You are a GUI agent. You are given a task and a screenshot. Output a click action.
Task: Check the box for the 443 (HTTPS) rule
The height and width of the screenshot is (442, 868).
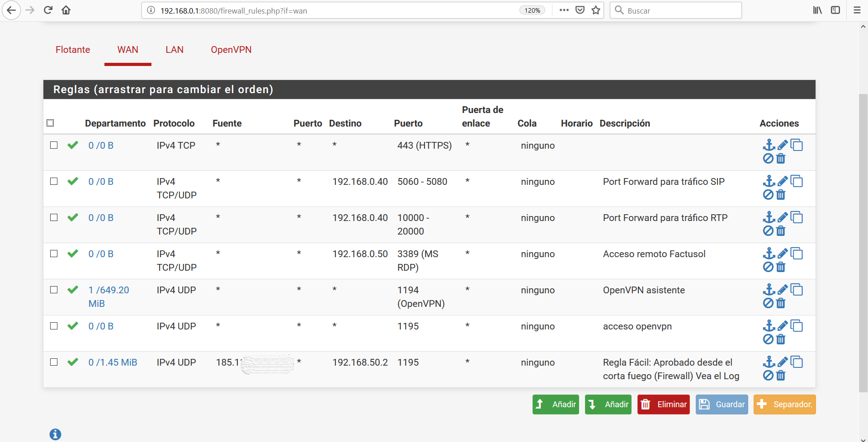click(x=54, y=145)
